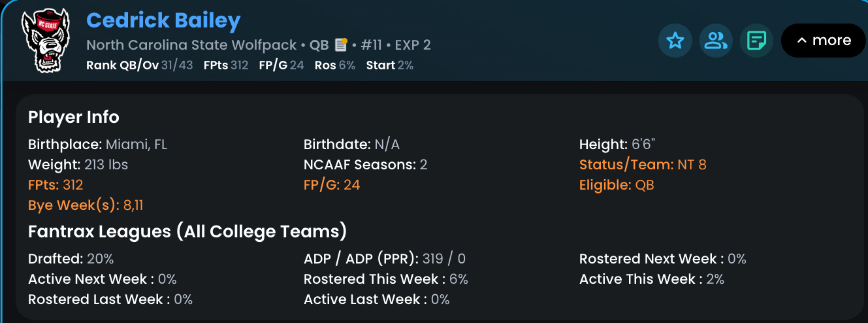Collapse details with the more button

pyautogui.click(x=823, y=41)
